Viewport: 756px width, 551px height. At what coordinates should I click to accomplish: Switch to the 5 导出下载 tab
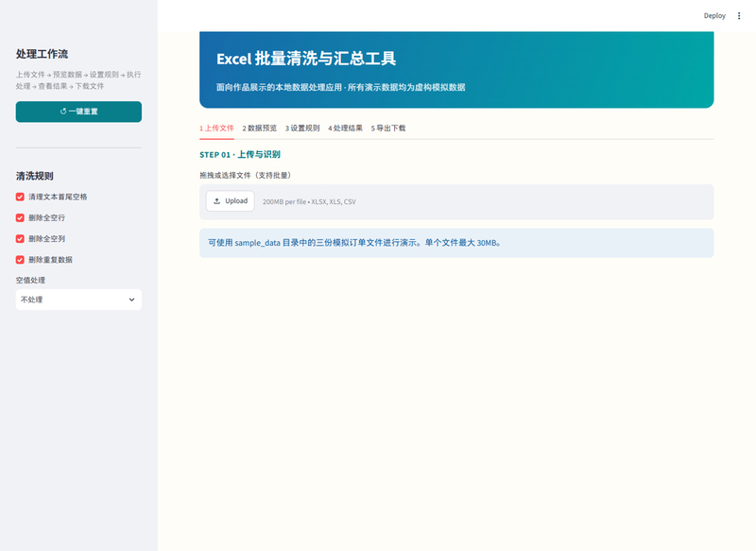(x=388, y=129)
